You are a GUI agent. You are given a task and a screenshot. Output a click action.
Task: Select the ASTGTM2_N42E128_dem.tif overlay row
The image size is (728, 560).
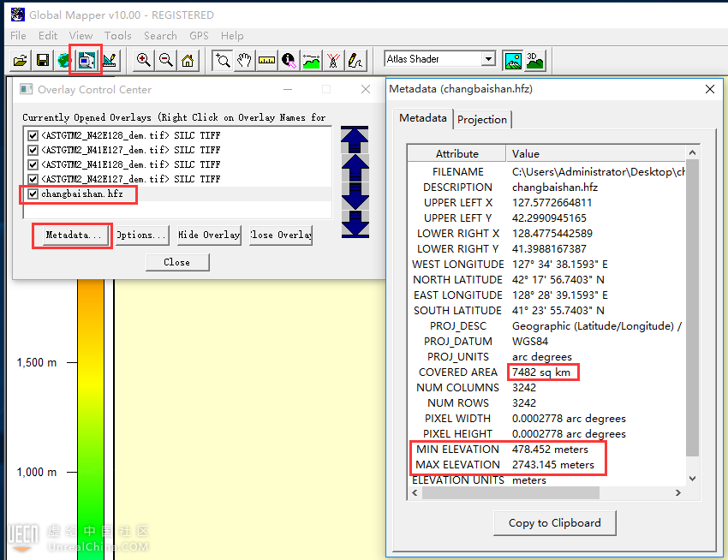pos(177,135)
